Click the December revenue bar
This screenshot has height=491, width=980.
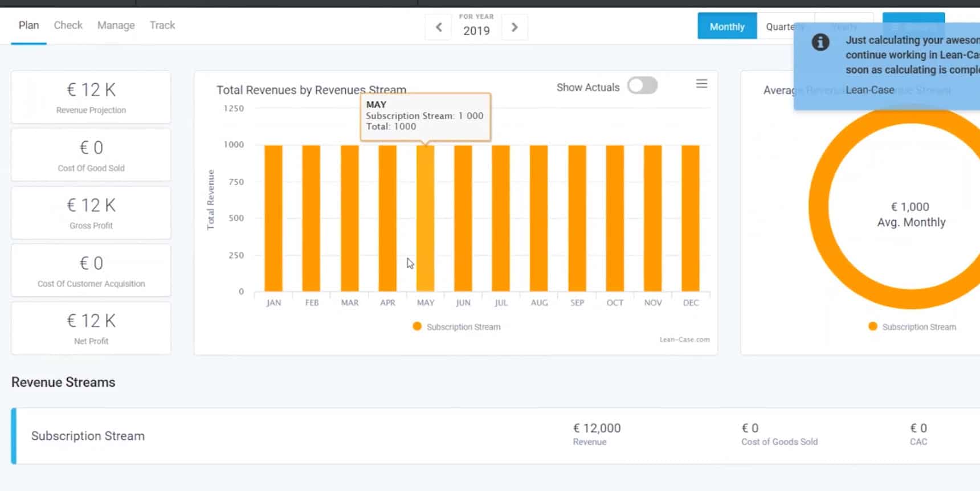coord(691,218)
